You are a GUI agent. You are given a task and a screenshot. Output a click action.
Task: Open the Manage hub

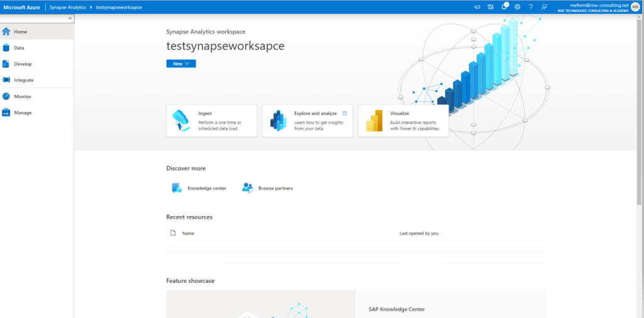(22, 113)
